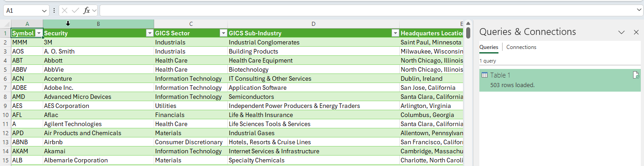Click the Advanced Micro Devices cell
This screenshot has height=166, width=644.
pyautogui.click(x=98, y=97)
